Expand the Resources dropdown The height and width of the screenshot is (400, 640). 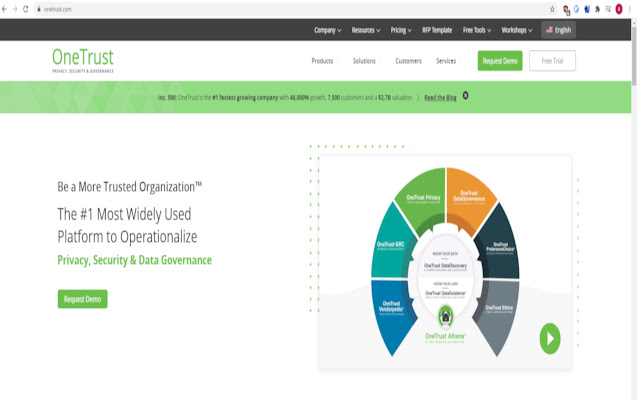click(x=366, y=30)
